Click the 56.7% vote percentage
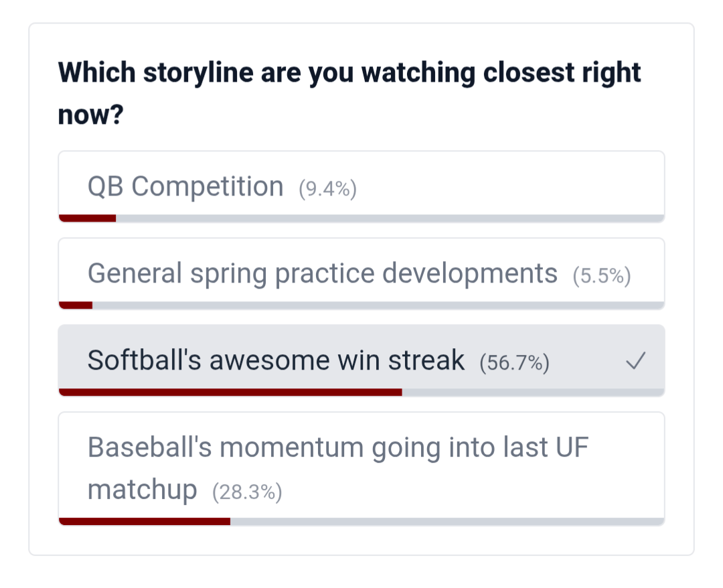 pyautogui.click(x=514, y=364)
